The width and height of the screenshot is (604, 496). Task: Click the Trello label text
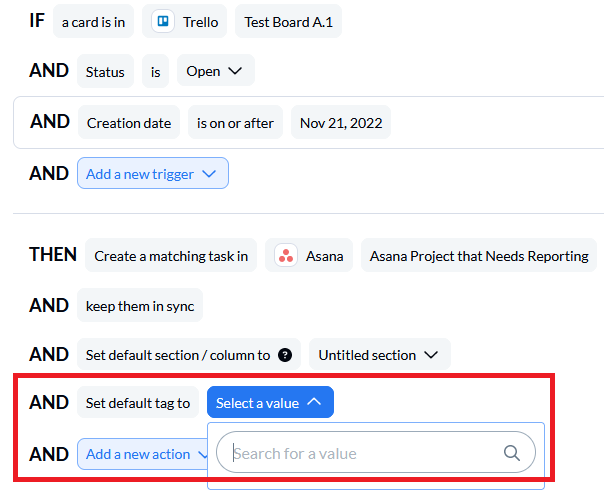click(200, 22)
